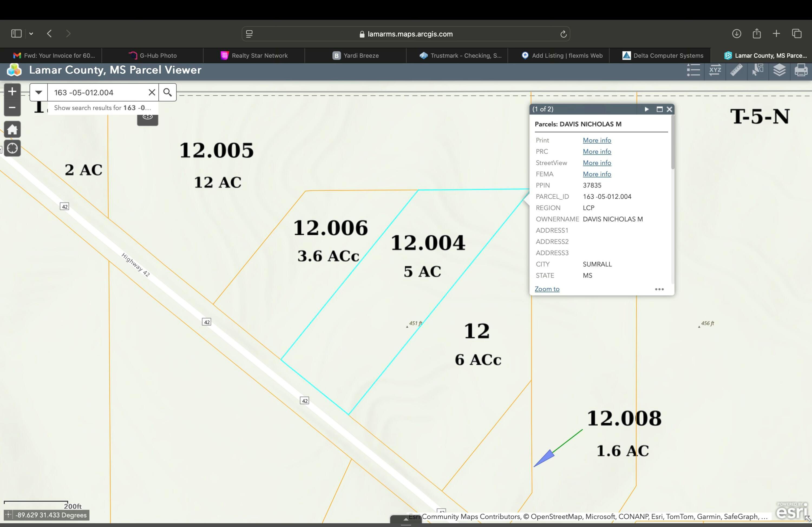Show tab overview

click(797, 34)
